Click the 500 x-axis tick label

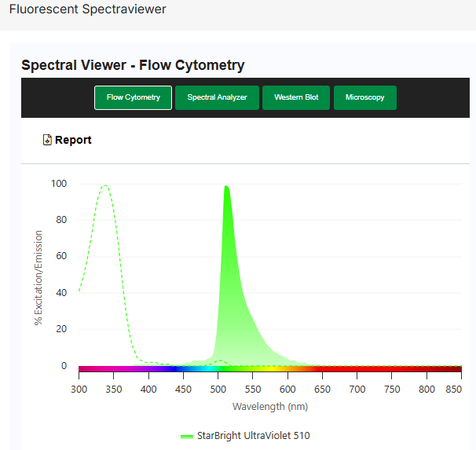coord(218,389)
